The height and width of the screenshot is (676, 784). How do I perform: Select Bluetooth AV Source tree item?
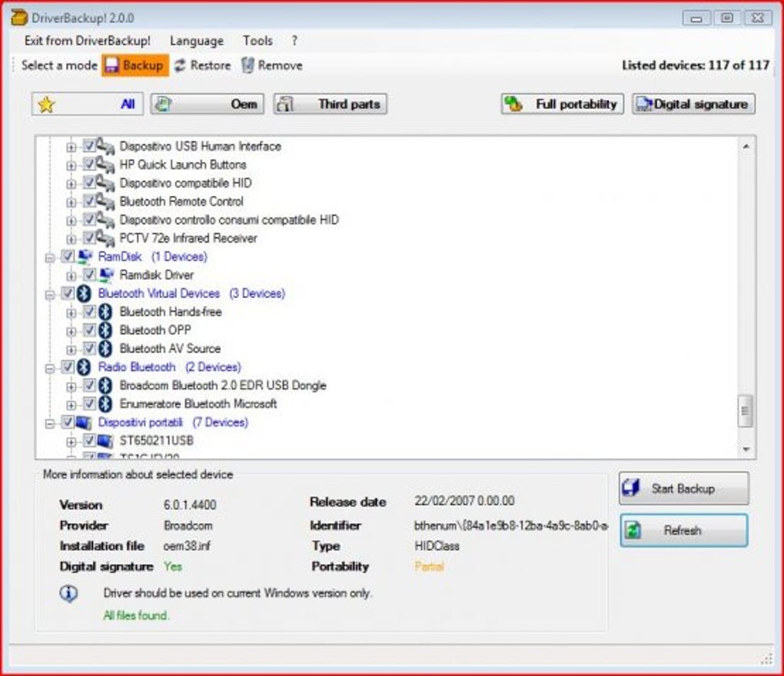tap(170, 349)
